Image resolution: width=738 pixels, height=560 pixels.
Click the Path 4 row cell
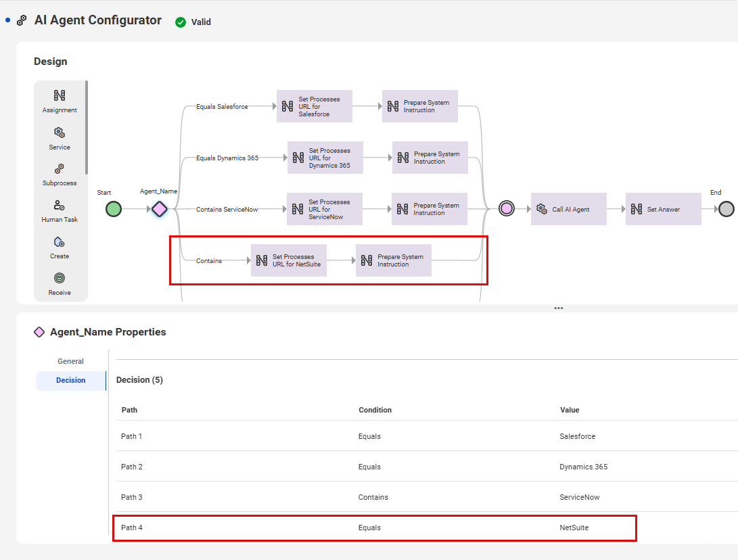pyautogui.click(x=131, y=528)
